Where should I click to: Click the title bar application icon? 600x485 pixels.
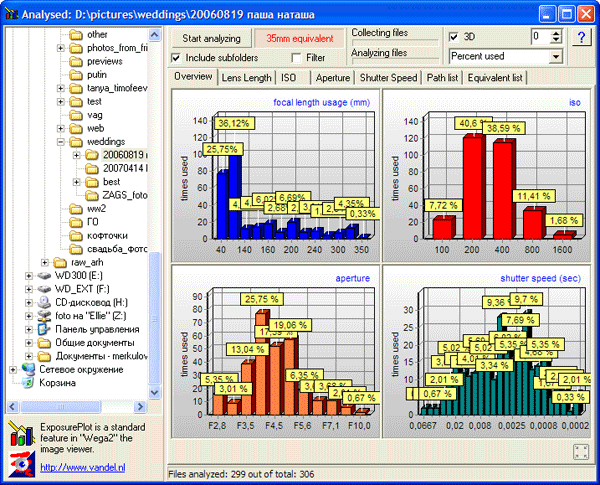(x=12, y=14)
